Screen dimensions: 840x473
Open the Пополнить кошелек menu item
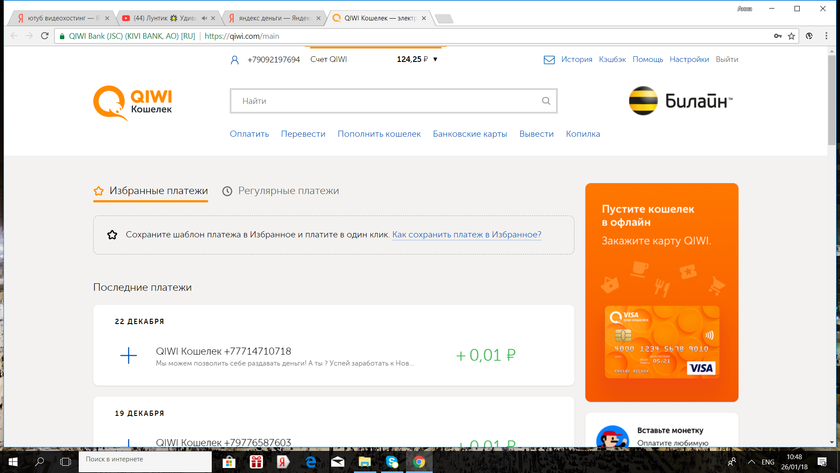[379, 134]
